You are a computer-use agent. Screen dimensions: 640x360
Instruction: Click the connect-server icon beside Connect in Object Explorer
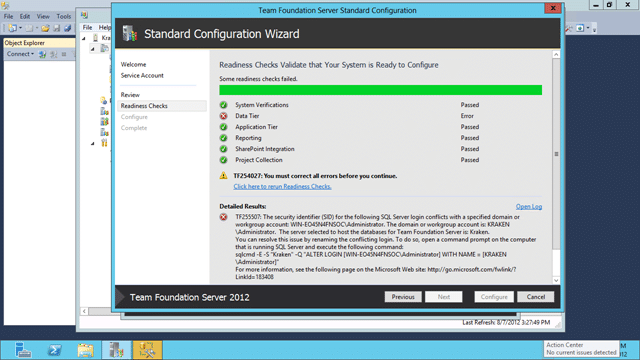42,54
